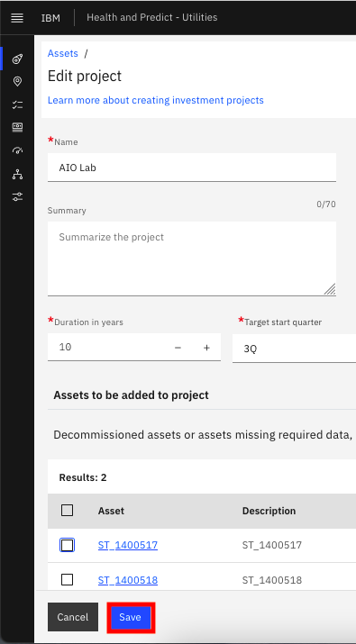Open the hamburger navigation menu

tap(17, 18)
